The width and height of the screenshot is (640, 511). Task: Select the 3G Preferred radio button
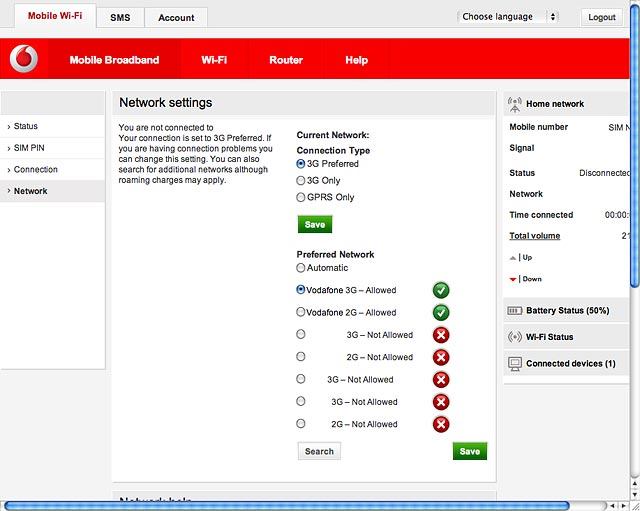pos(301,164)
